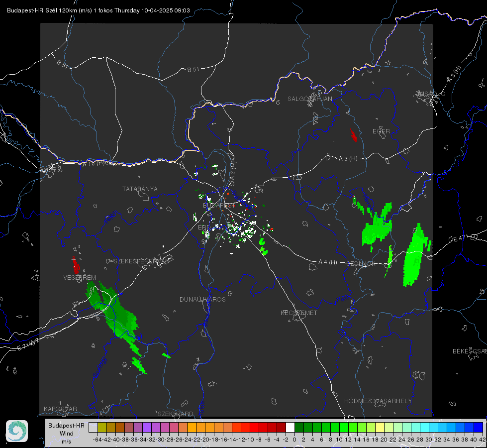The height and width of the screenshot is (448, 487).
Task: Click the 'Somogy' county label
Action: pyautogui.click(x=100, y=367)
